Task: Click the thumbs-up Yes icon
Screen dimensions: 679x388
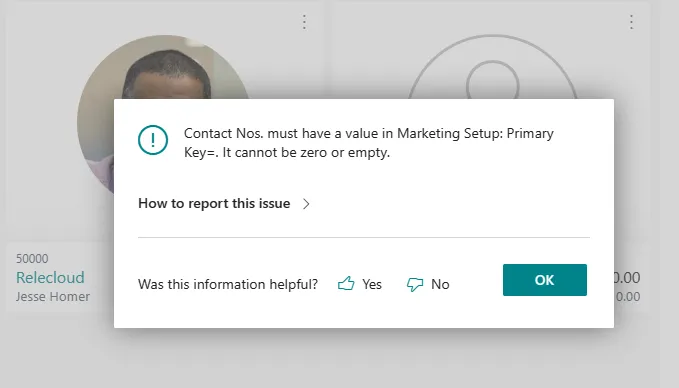Action: pyautogui.click(x=346, y=284)
